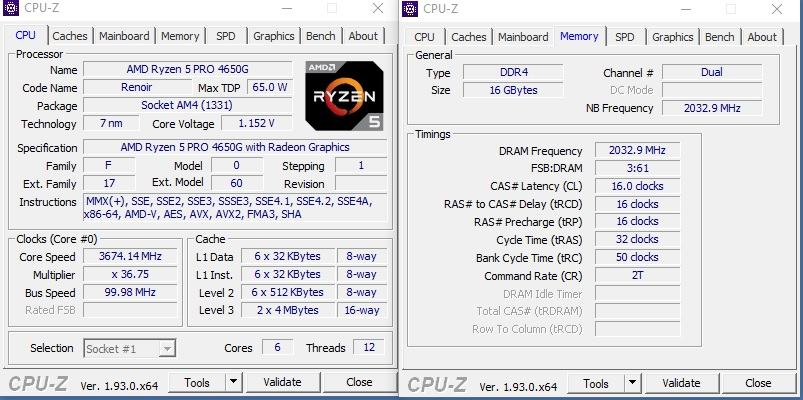Click the Instructions list box
The image size is (803, 400).
(235, 207)
